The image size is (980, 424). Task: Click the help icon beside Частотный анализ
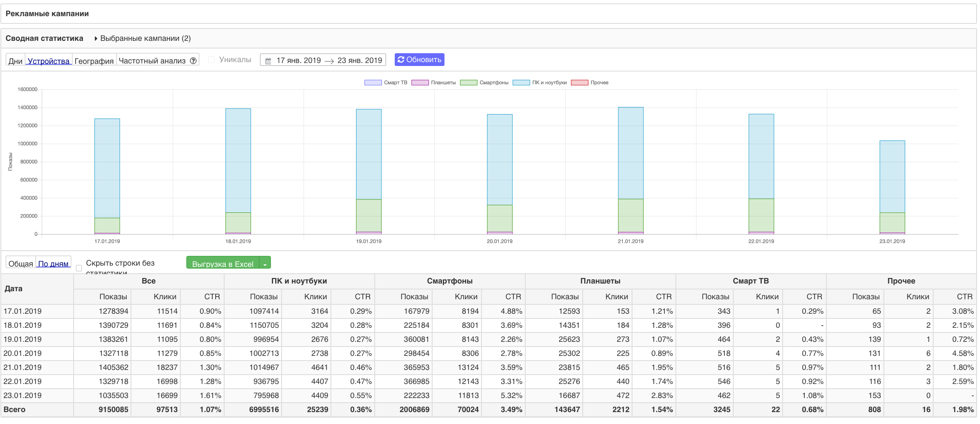point(193,60)
